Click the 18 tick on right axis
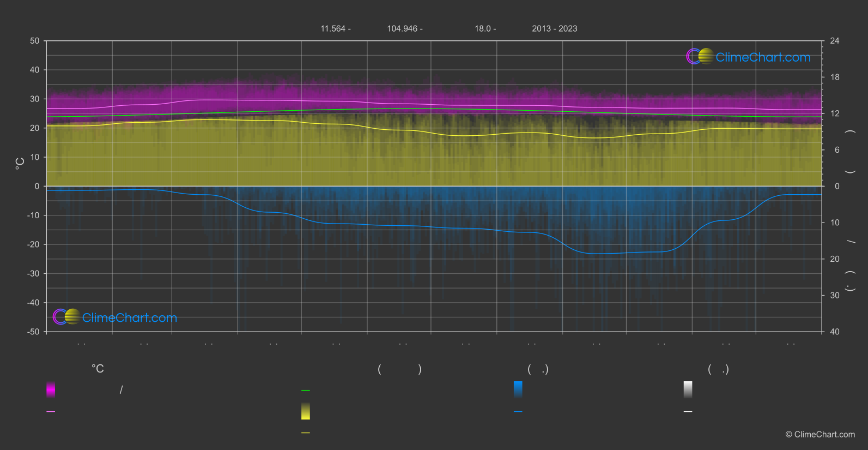 (x=835, y=77)
